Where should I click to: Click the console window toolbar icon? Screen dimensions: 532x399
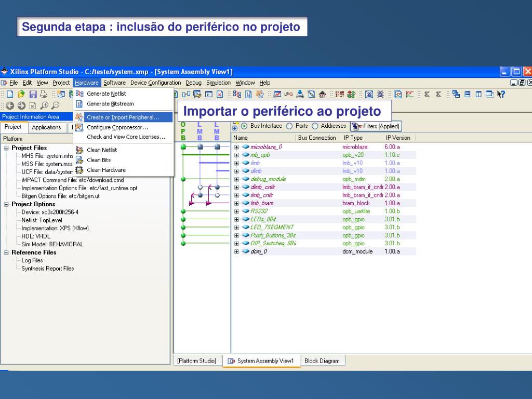point(209,95)
